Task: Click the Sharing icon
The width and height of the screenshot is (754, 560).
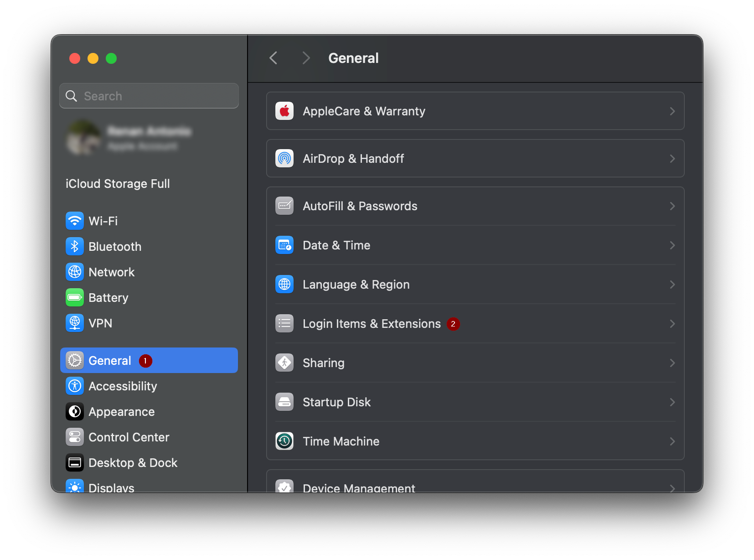Action: (284, 363)
